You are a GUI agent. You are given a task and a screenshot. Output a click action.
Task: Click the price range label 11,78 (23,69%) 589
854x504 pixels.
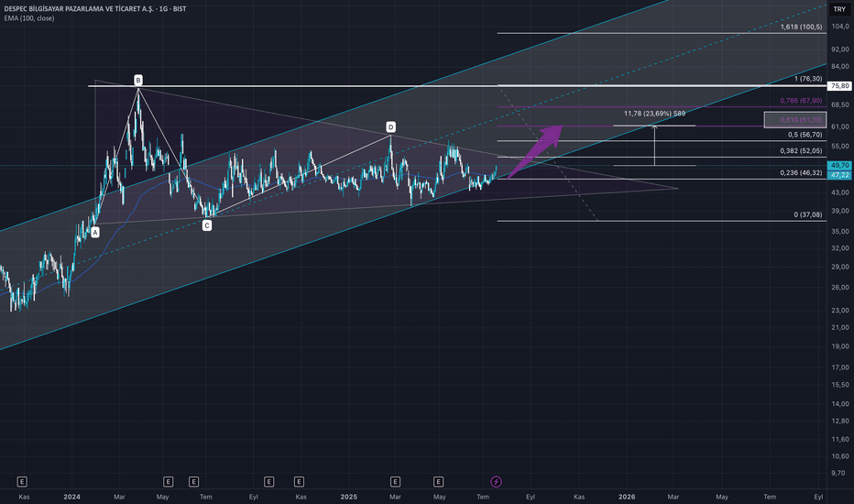tap(654, 114)
